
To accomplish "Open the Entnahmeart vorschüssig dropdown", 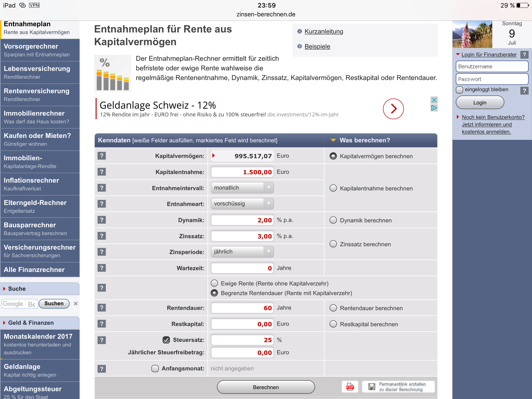I will [x=242, y=204].
